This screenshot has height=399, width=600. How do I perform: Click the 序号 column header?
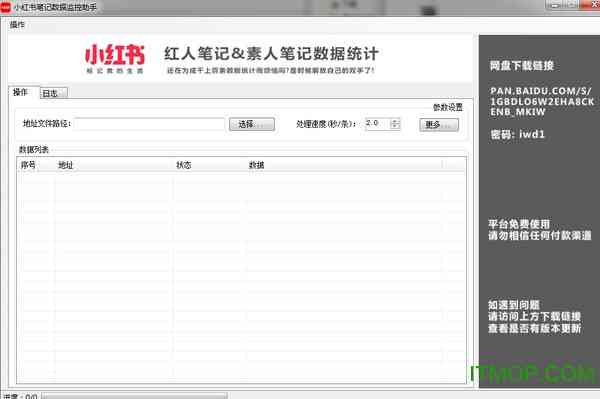[x=35, y=165]
